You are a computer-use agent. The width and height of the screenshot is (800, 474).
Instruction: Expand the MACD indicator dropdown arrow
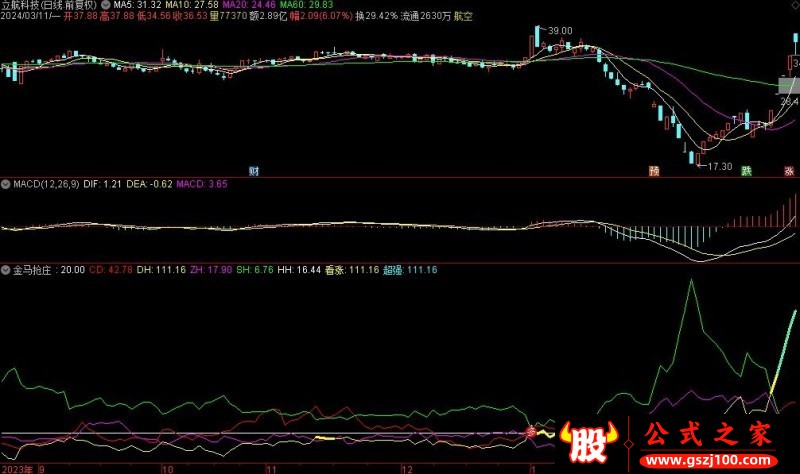click(6, 184)
